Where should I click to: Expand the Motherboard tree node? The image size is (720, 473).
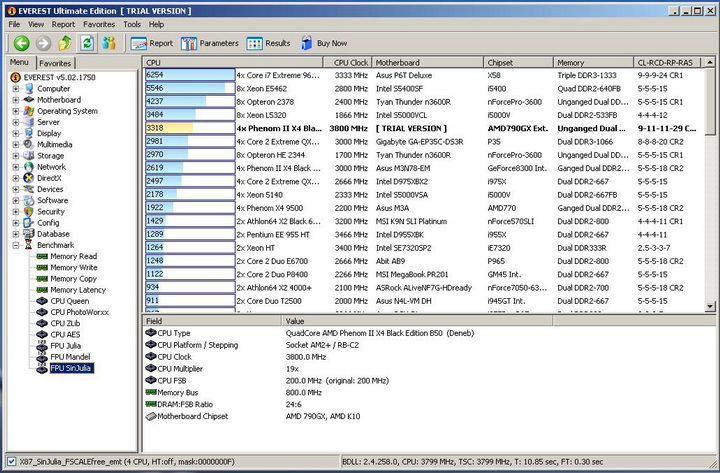(16, 100)
